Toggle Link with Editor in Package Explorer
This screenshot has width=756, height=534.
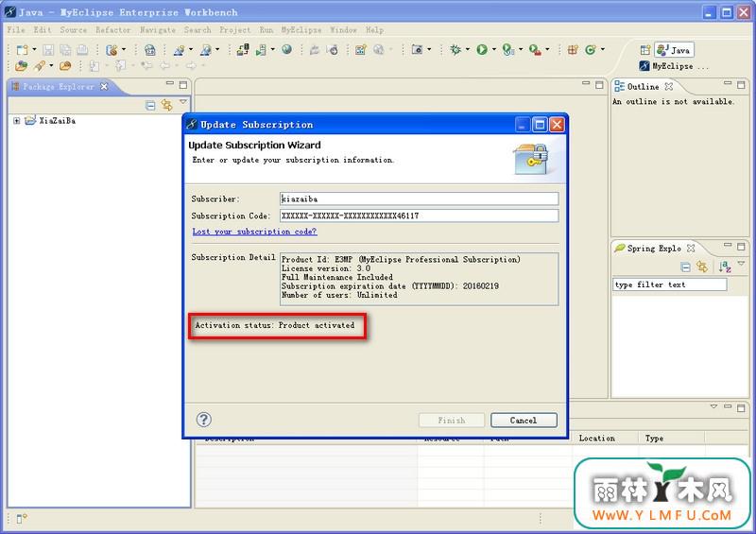pos(167,105)
